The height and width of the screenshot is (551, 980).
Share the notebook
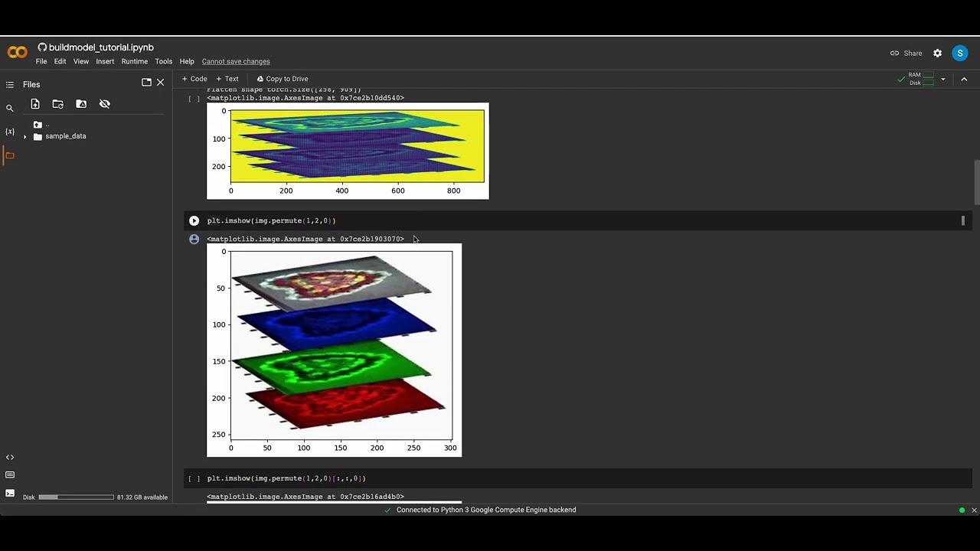tap(906, 54)
